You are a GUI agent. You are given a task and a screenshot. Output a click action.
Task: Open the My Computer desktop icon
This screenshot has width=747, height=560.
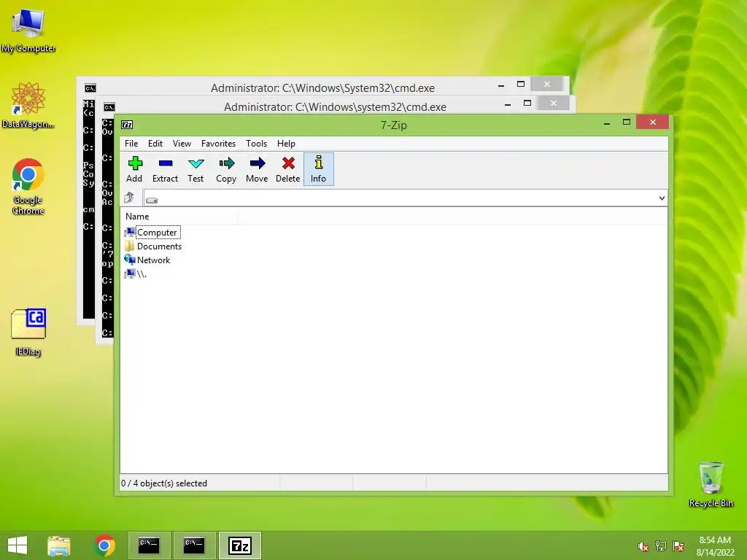[x=28, y=31]
